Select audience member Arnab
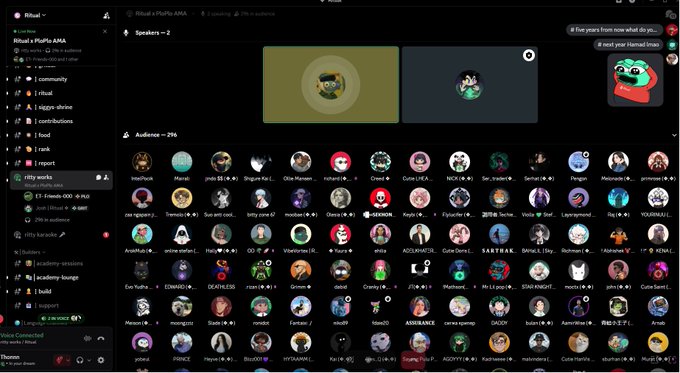The height and width of the screenshot is (373, 680). (x=658, y=311)
